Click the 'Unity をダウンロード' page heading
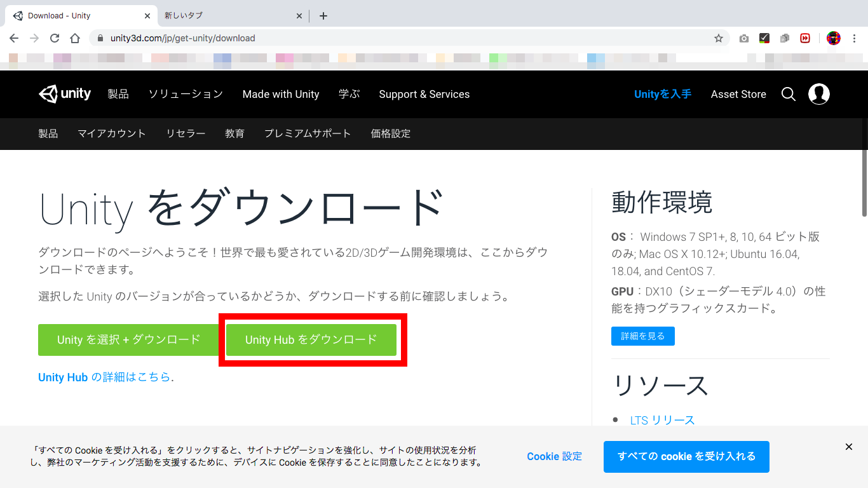This screenshot has width=868, height=488. click(241, 208)
